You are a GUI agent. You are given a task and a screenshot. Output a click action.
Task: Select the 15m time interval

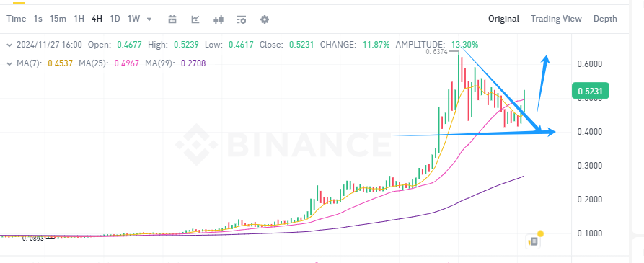(58, 19)
